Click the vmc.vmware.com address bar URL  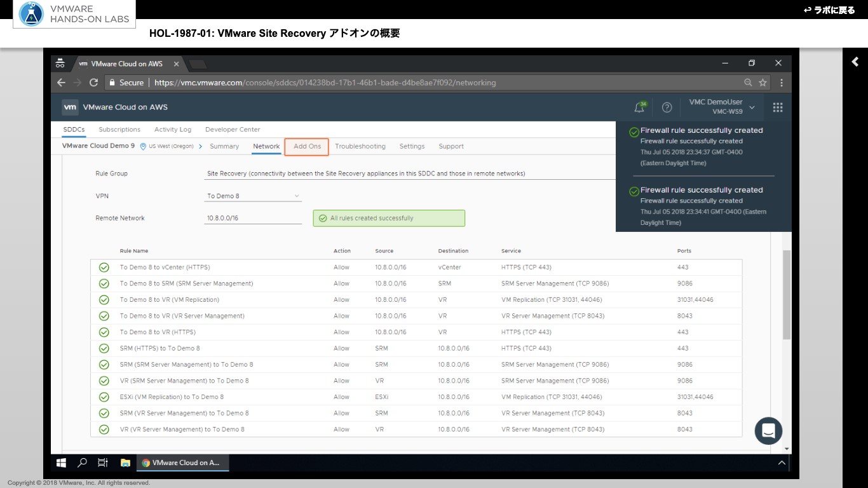325,83
